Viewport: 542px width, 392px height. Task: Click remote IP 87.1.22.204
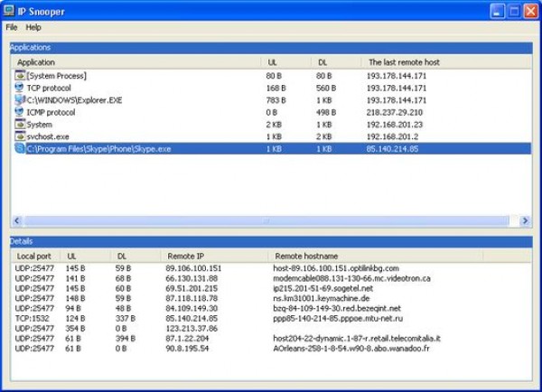click(187, 339)
